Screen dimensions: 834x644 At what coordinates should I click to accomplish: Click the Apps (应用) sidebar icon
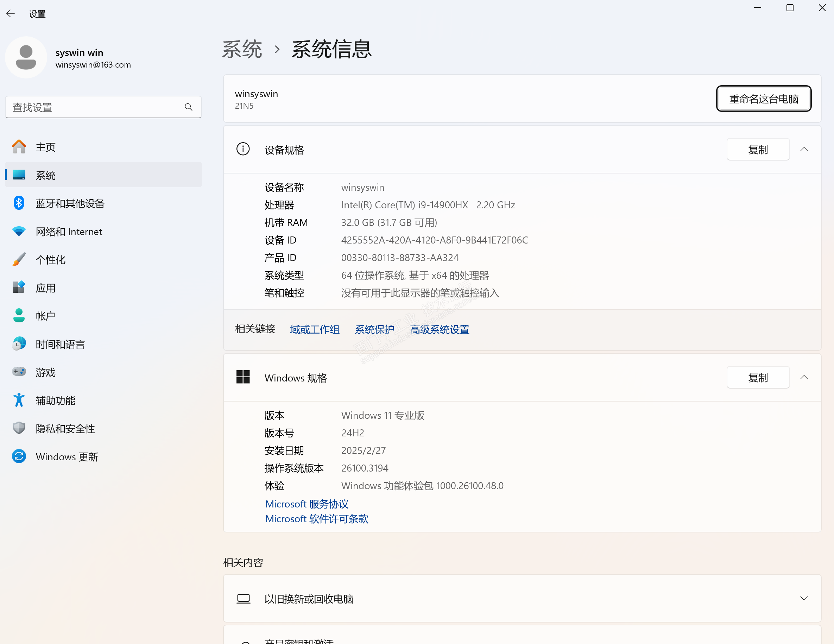(19, 288)
